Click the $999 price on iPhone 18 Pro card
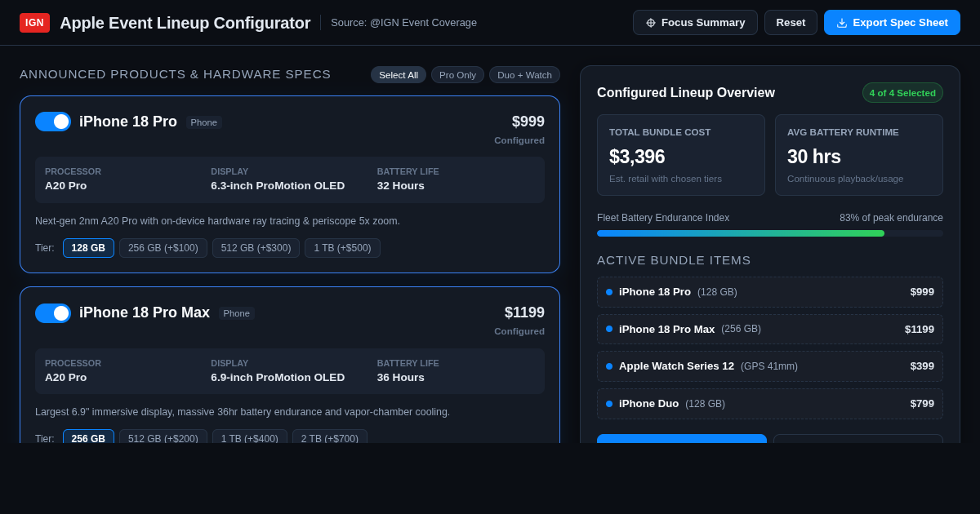The image size is (980, 514). [x=528, y=122]
